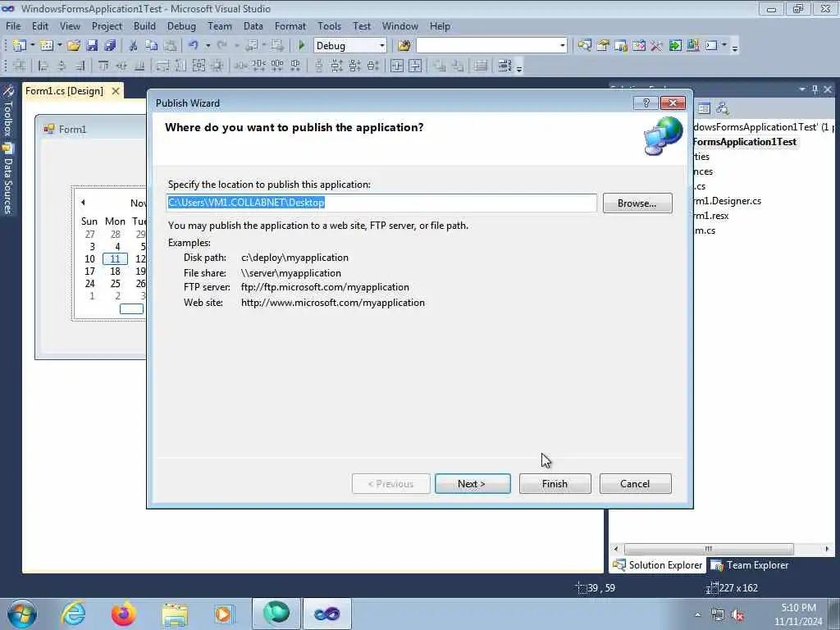Click the Command Window icon

(711, 46)
